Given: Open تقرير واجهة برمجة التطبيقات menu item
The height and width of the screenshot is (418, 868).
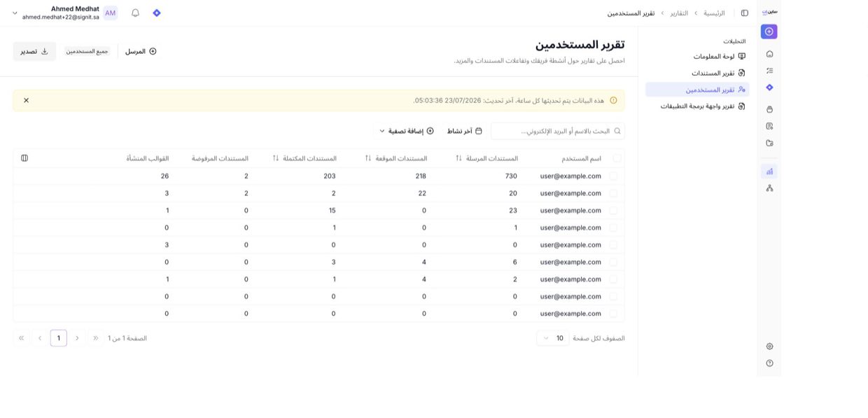Looking at the screenshot, I should point(703,106).
